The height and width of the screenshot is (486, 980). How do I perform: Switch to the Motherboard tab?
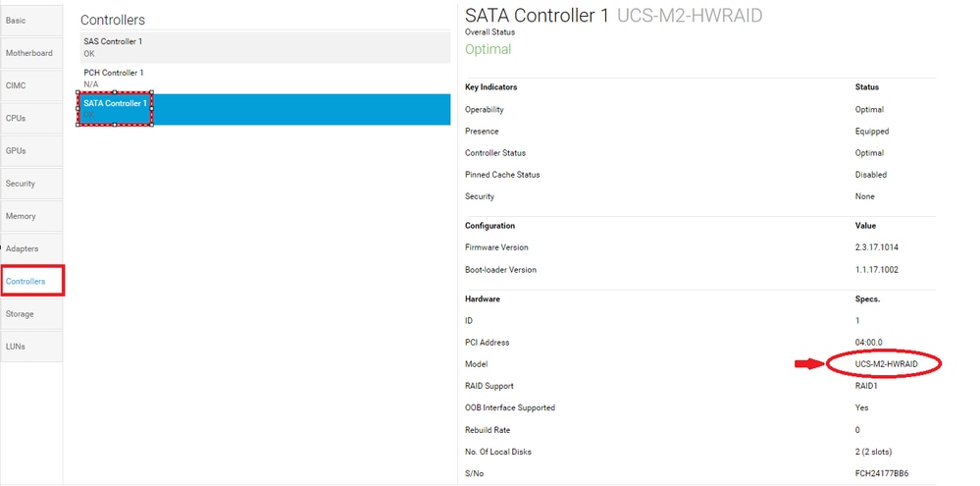click(29, 53)
